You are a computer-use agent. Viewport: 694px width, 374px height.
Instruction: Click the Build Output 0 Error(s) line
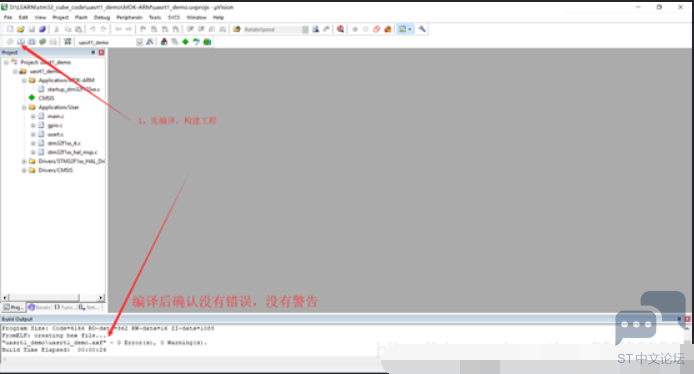coord(104,343)
